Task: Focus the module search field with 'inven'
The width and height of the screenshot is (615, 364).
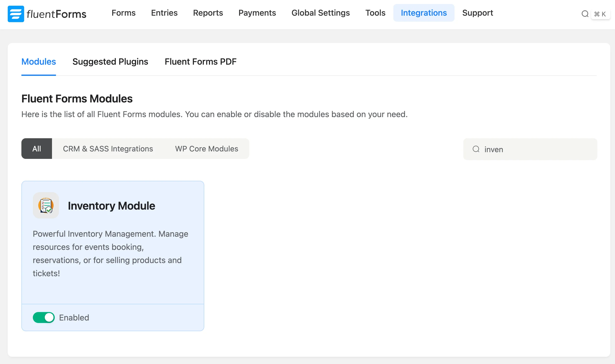Action: pos(530,149)
